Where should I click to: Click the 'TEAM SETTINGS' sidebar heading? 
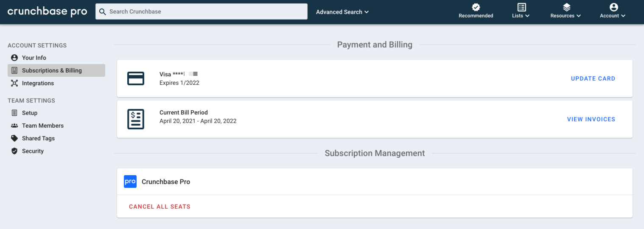pos(31,101)
